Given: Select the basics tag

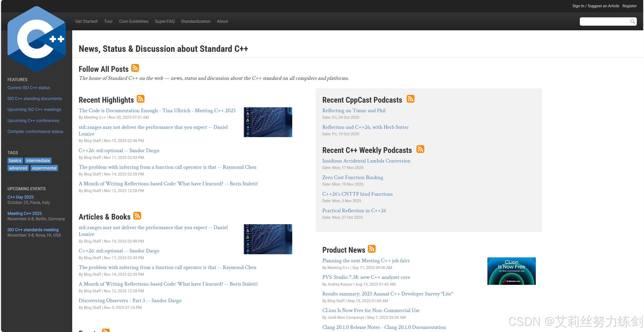Looking at the screenshot, I should point(15,161).
